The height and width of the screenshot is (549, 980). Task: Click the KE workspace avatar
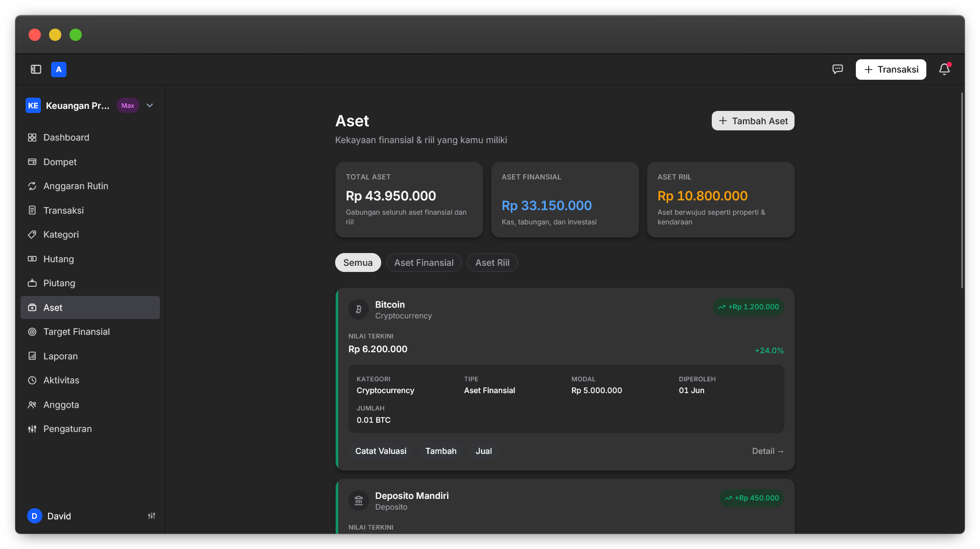33,106
